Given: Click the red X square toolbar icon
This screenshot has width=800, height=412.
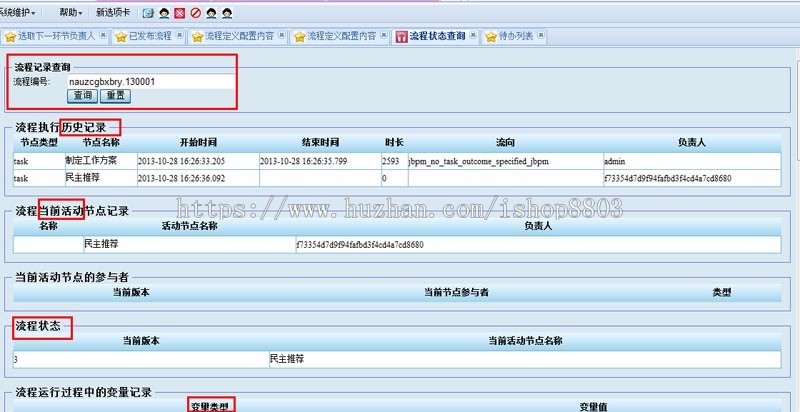Looking at the screenshot, I should tap(179, 14).
